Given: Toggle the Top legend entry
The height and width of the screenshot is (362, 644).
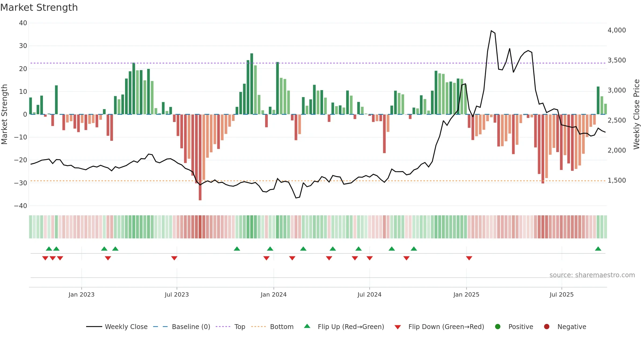Looking at the screenshot, I should 230,327.
